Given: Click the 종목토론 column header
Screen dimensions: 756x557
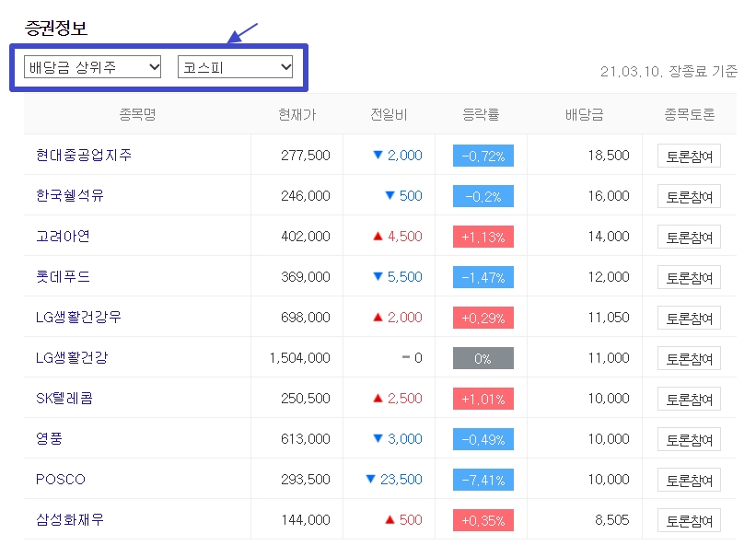Looking at the screenshot, I should pyautogui.click(x=689, y=114).
